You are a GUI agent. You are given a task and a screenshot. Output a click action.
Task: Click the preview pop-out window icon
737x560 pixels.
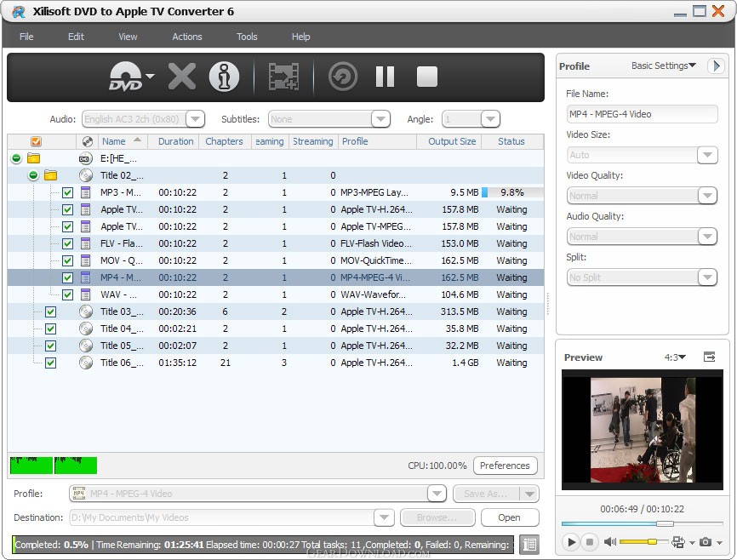[709, 357]
